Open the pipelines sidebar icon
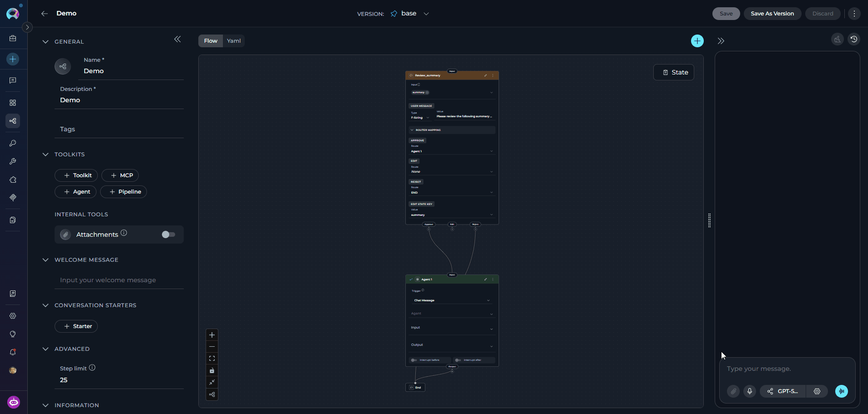Viewport: 868px width, 414px height. point(13,121)
